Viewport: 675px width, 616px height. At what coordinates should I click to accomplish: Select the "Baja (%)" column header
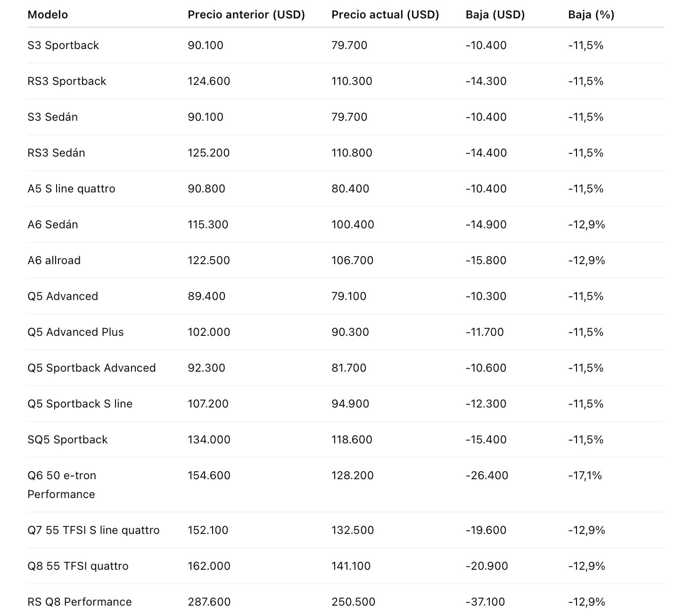click(x=591, y=15)
